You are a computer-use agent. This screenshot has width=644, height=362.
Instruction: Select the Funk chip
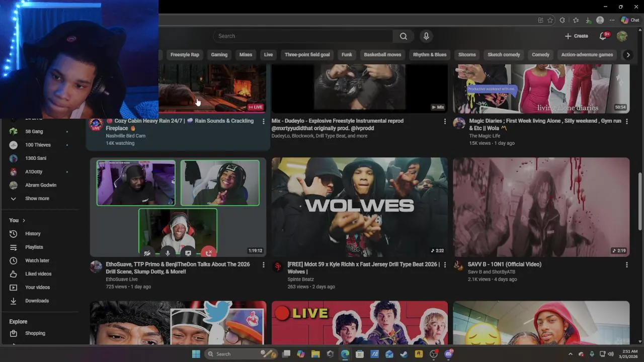(x=347, y=55)
